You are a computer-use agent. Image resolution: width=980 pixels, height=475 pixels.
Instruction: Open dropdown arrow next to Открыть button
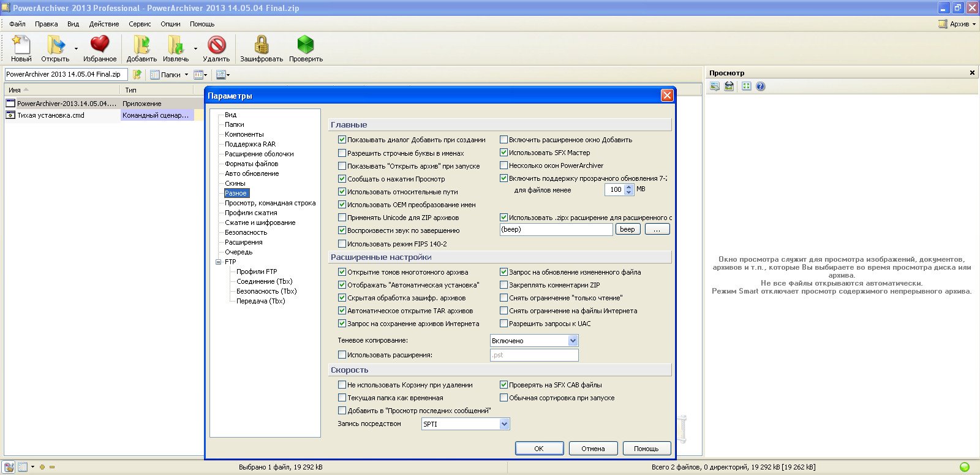point(76,48)
